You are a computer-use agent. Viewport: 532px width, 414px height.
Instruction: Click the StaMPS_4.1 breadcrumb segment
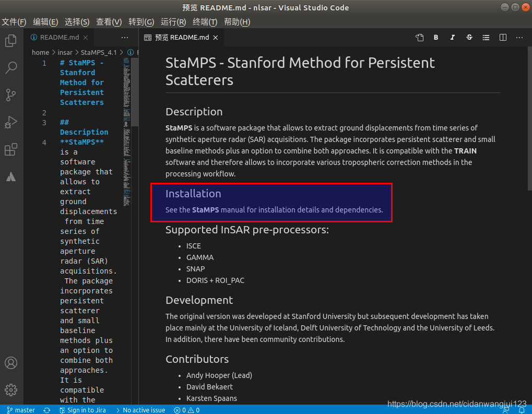[99, 53]
